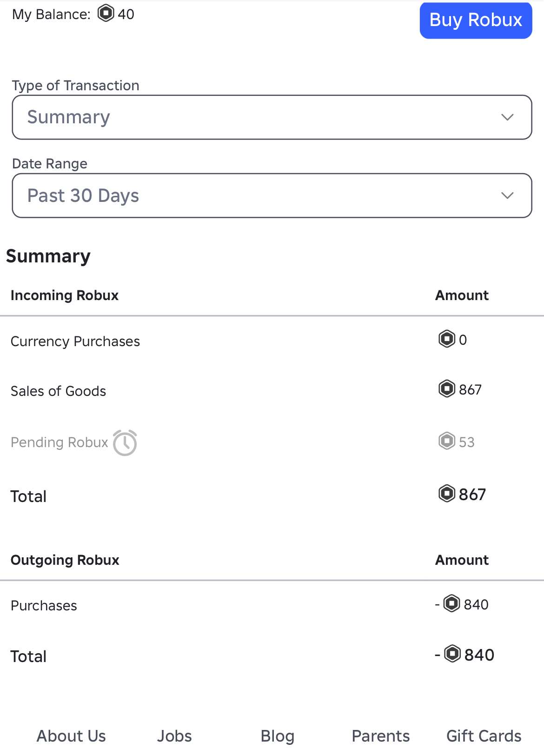544x756 pixels.
Task: Go to the Gift Cards link
Action: [x=484, y=736]
